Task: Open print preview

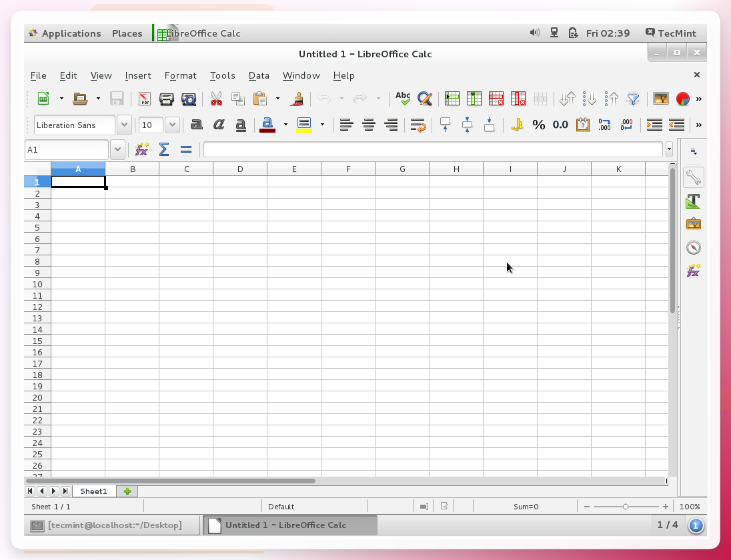Action: (x=189, y=99)
